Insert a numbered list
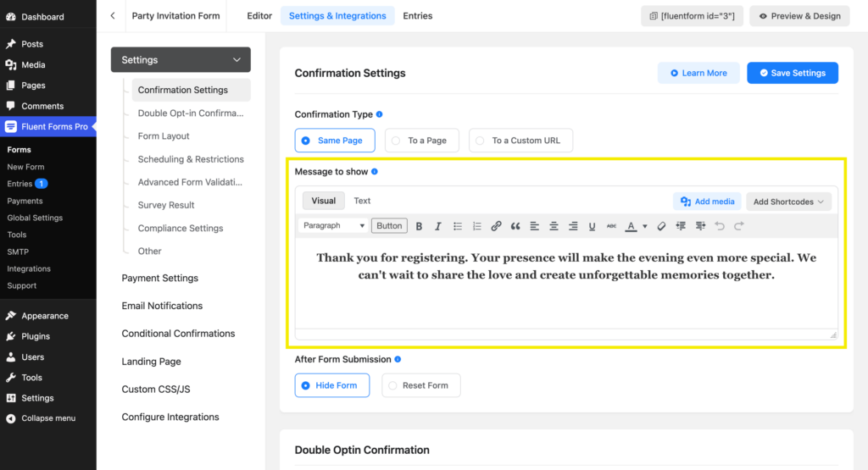The width and height of the screenshot is (868, 470). (476, 226)
